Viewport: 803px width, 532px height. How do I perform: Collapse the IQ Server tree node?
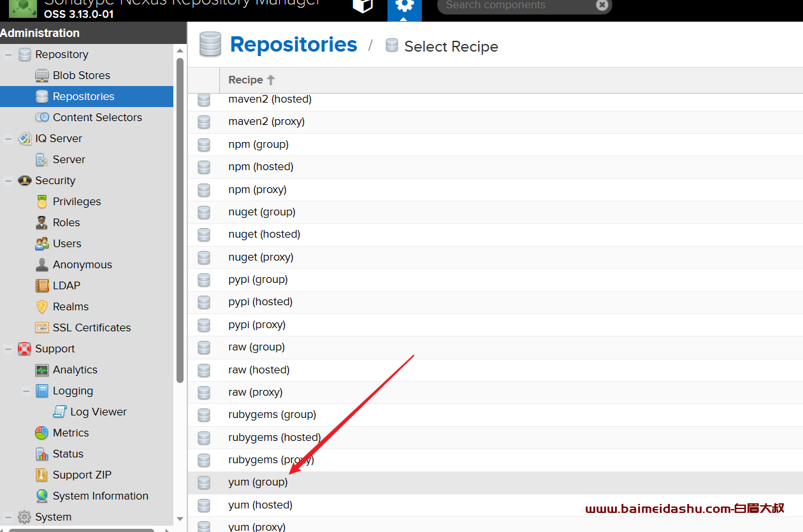(x=8, y=139)
